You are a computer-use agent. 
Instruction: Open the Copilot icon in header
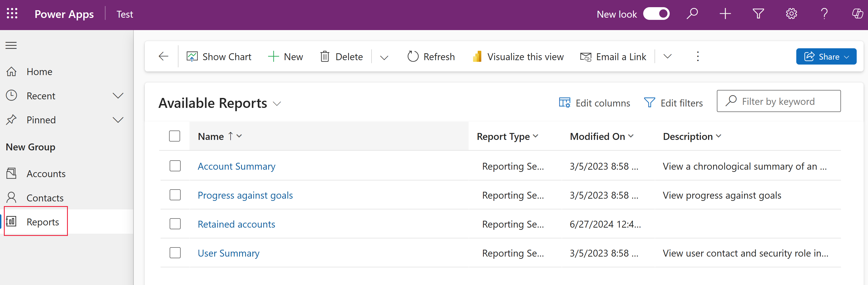(857, 14)
